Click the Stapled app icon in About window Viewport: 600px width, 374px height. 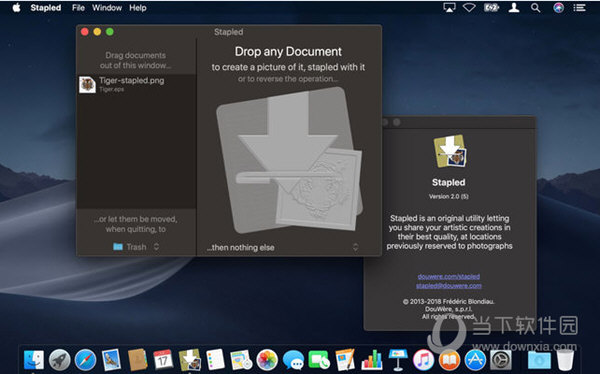pyautogui.click(x=450, y=151)
